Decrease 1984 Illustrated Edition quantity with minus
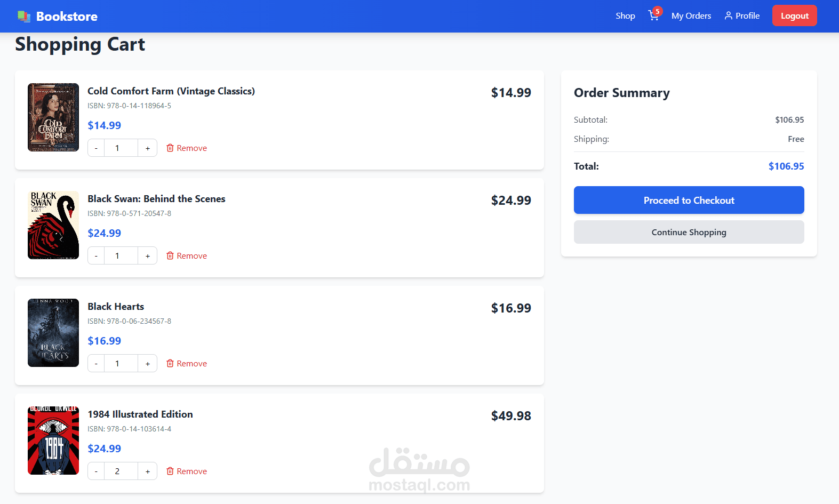 click(x=96, y=471)
